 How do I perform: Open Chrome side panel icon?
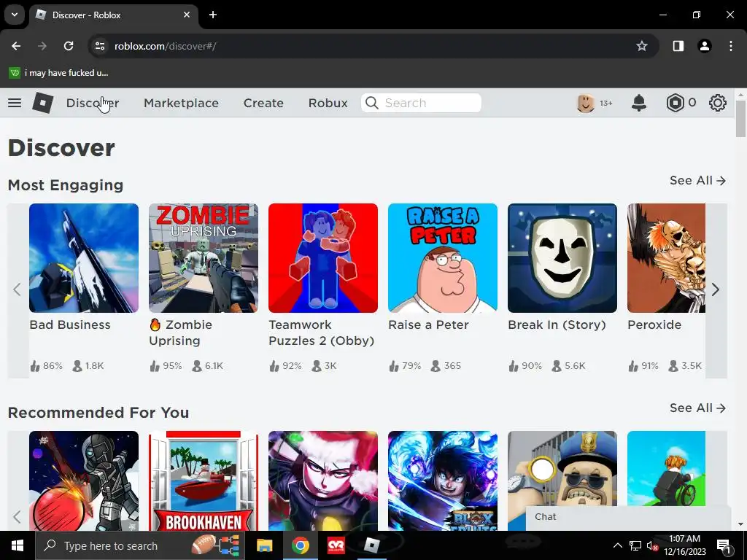click(678, 46)
